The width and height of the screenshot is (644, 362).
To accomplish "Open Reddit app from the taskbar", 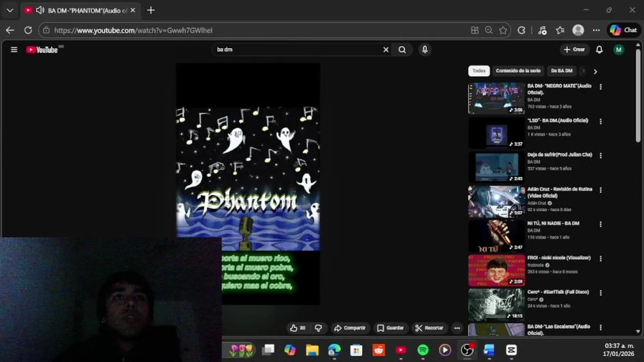I will pyautogui.click(x=379, y=350).
